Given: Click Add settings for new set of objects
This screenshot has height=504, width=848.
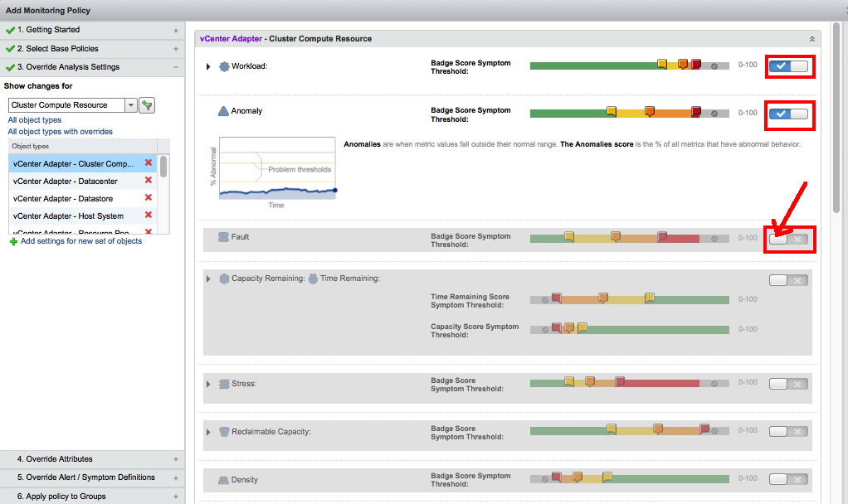Looking at the screenshot, I should pyautogui.click(x=80, y=241).
